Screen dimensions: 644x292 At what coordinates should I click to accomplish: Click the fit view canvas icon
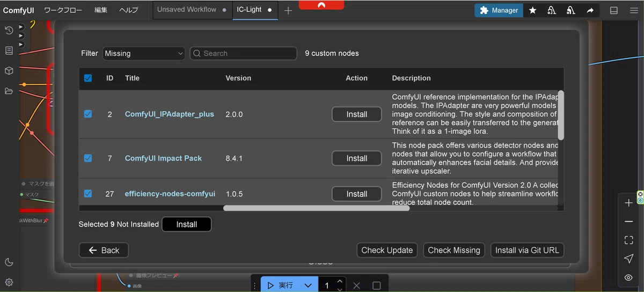point(628,240)
